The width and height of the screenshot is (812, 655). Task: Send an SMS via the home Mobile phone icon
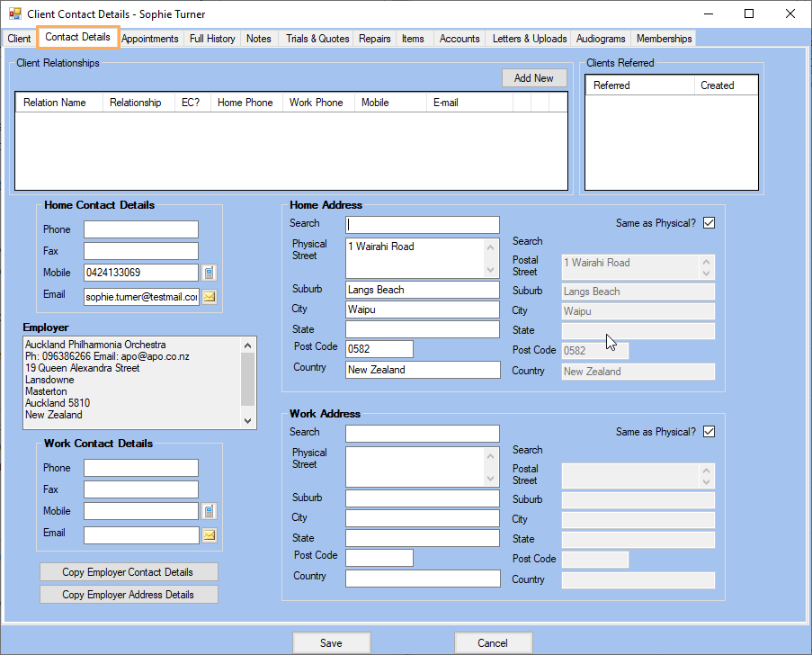click(210, 272)
